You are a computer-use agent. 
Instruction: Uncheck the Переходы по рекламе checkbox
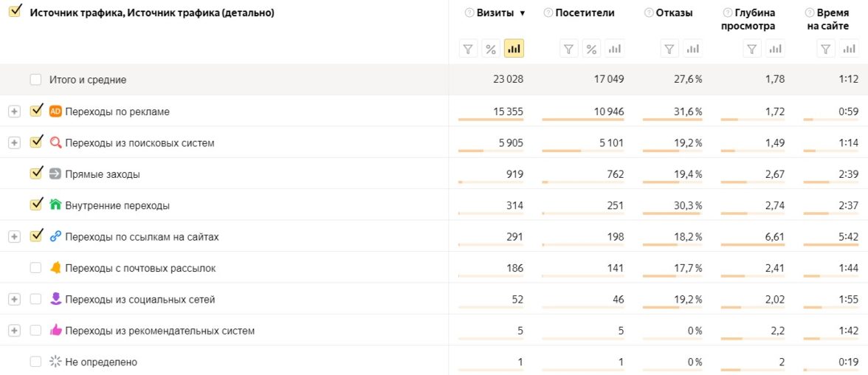[x=36, y=111]
